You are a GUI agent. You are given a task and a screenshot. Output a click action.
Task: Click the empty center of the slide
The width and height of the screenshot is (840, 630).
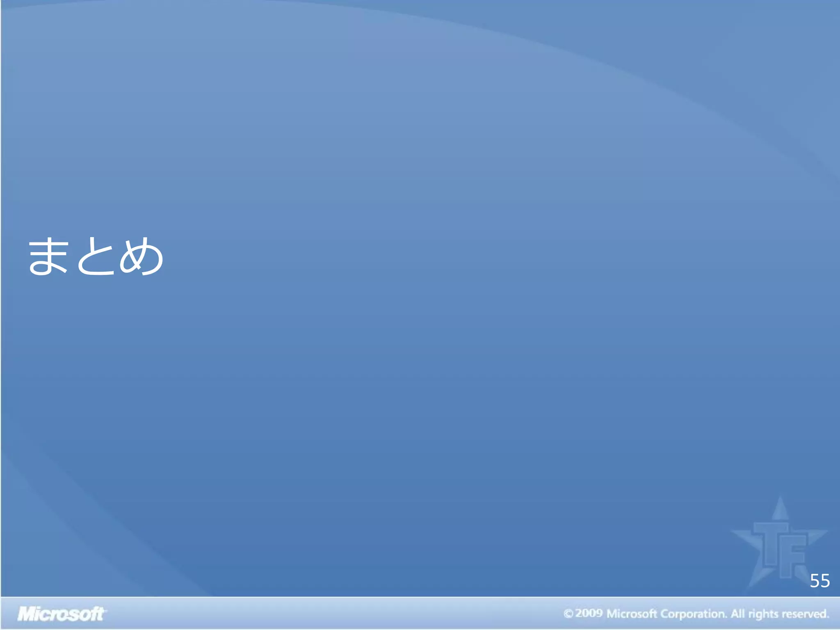(x=420, y=312)
